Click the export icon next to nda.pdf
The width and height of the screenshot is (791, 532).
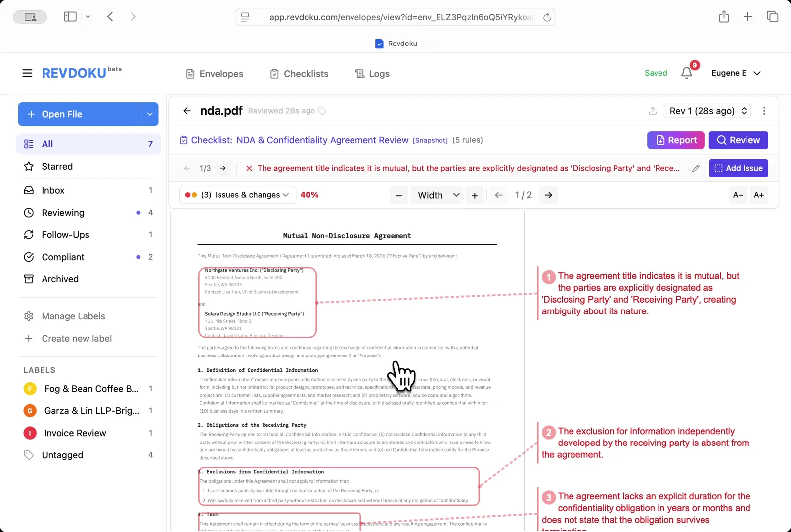point(653,111)
